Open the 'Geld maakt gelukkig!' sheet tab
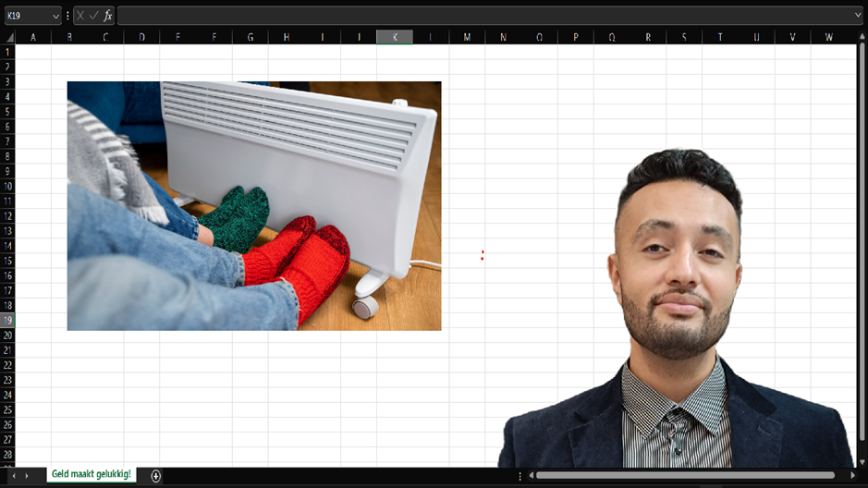The height and width of the screenshot is (488, 868). tap(91, 474)
